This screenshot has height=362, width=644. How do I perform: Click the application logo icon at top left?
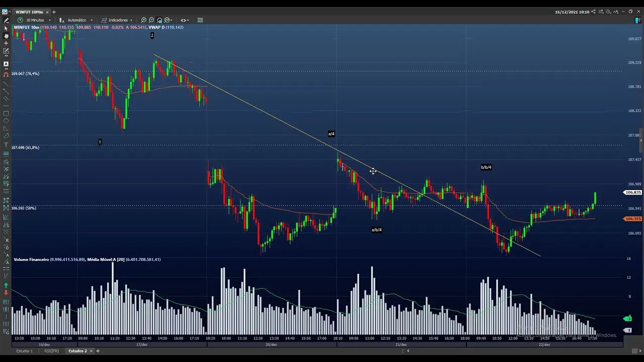coord(5,12)
